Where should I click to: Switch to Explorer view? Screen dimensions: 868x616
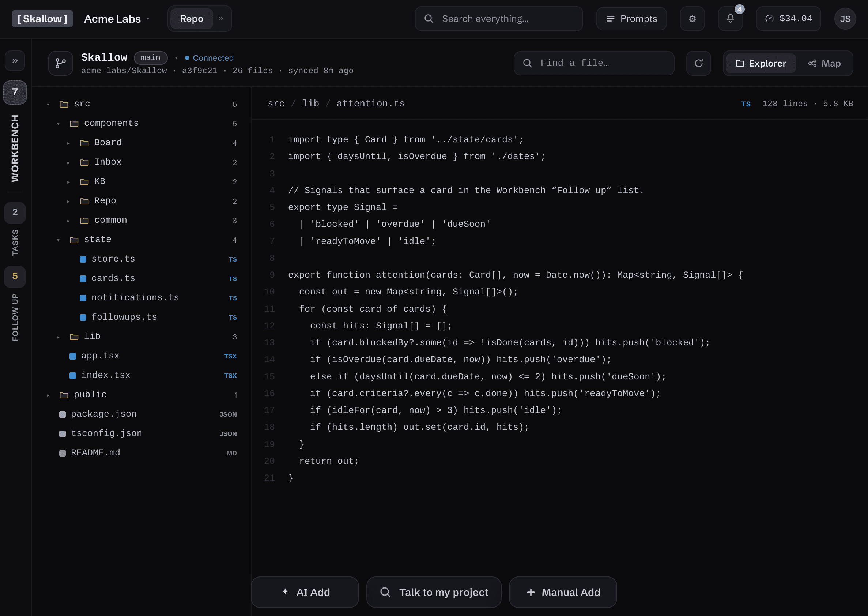[x=761, y=63]
